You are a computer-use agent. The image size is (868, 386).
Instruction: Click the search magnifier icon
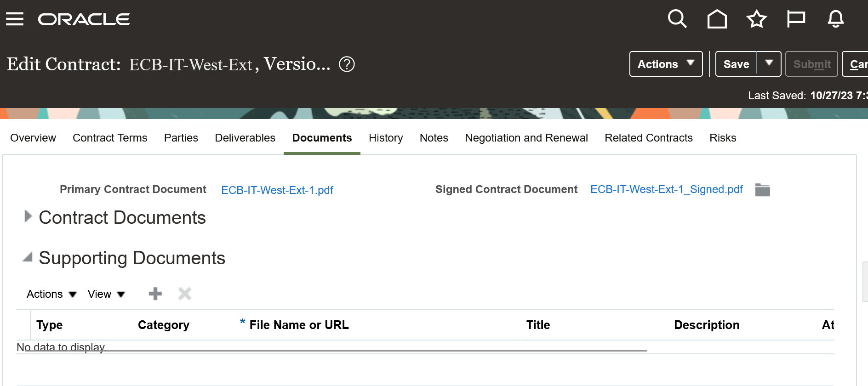pos(676,19)
